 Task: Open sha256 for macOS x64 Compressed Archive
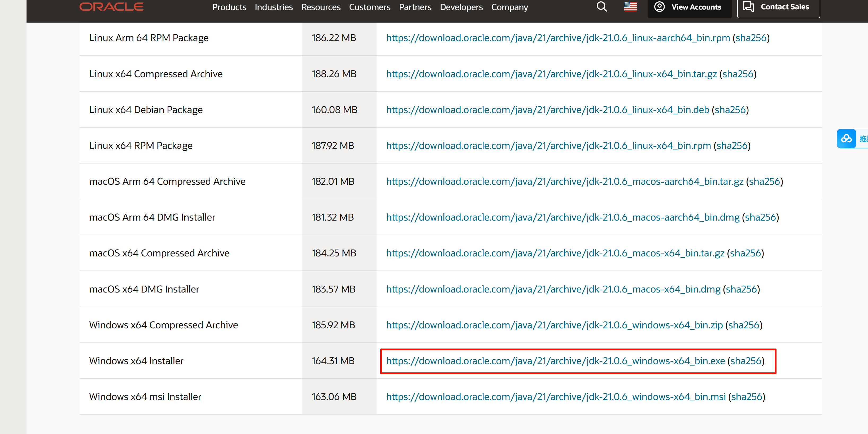pos(745,253)
